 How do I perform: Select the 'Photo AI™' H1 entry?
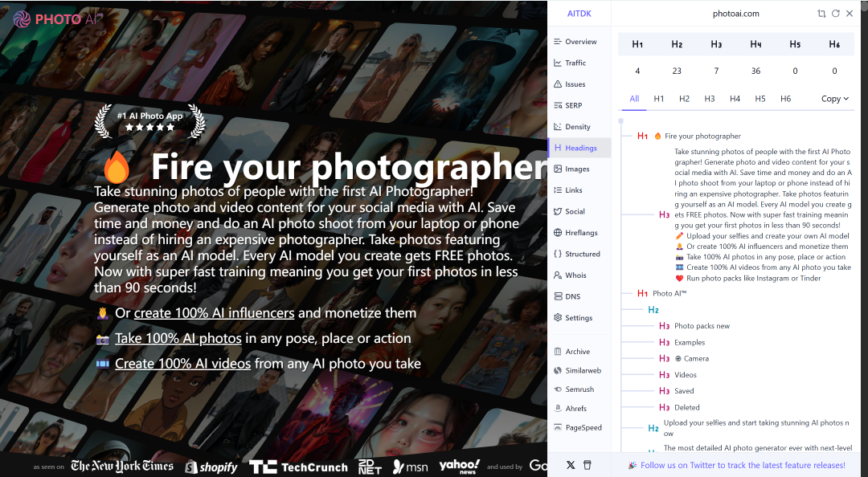tap(669, 293)
